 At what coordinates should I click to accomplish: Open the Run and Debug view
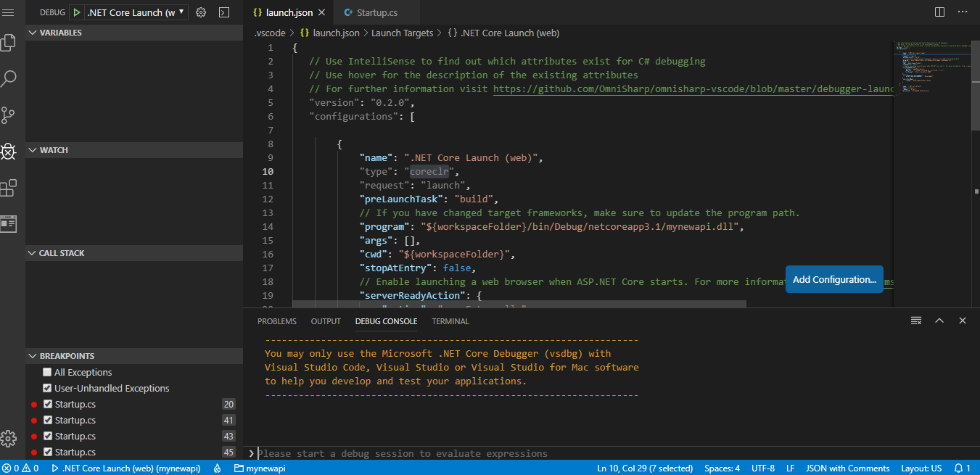click(9, 151)
